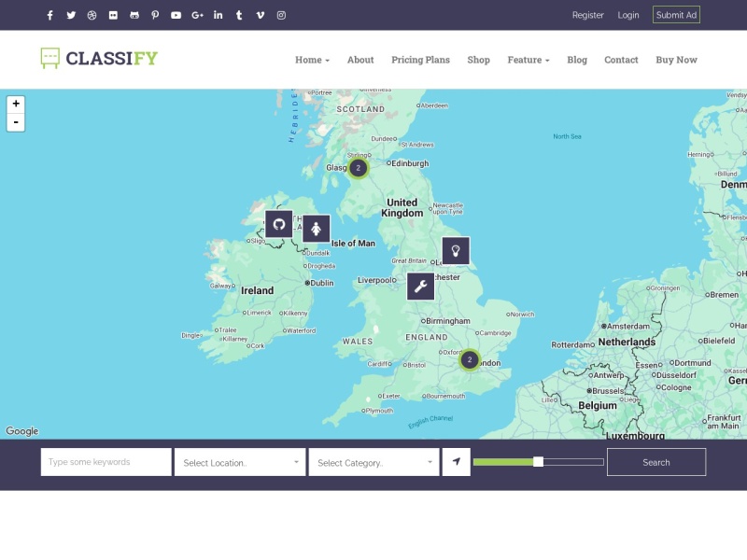This screenshot has width=747, height=560.
Task: Open the cluster marker near Glasgow
Action: pyautogui.click(x=359, y=168)
